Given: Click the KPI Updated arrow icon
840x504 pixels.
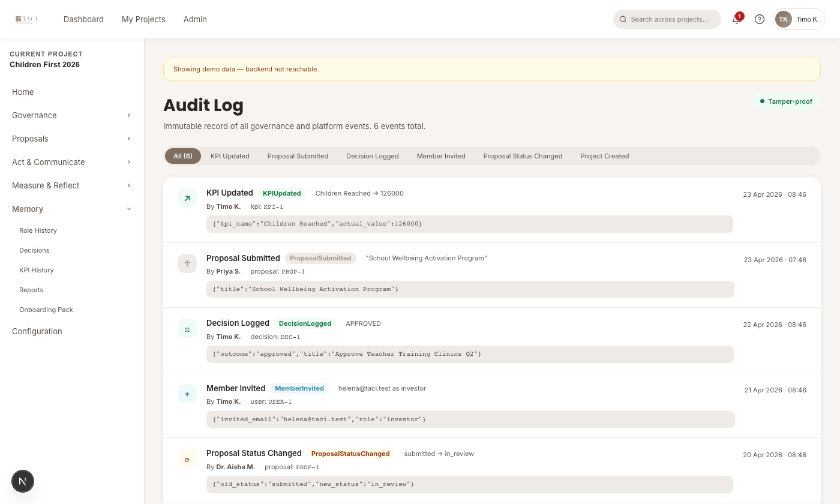Looking at the screenshot, I should pos(187,198).
